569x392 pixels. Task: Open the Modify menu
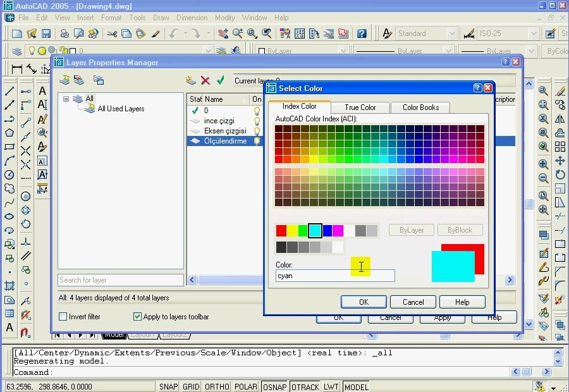point(224,18)
